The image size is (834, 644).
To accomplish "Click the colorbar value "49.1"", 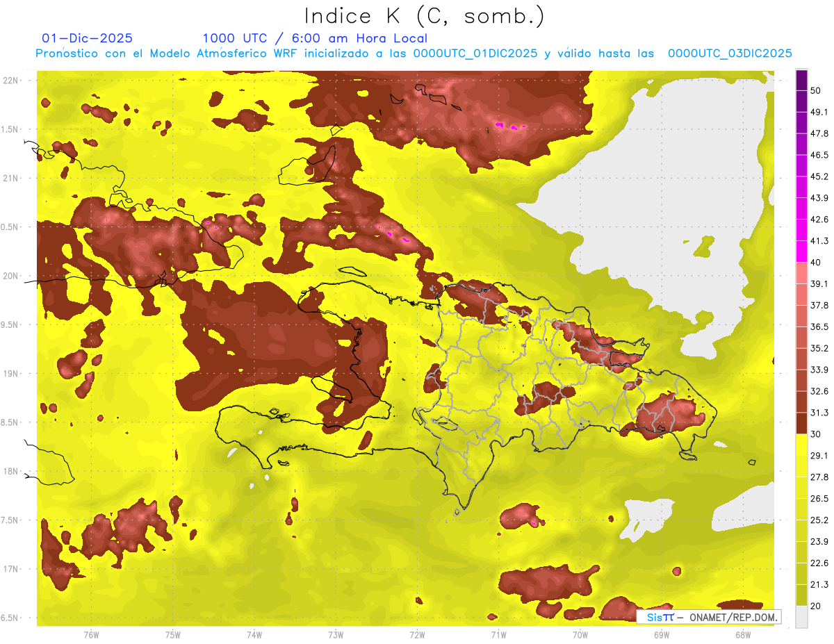I will click(819, 112).
